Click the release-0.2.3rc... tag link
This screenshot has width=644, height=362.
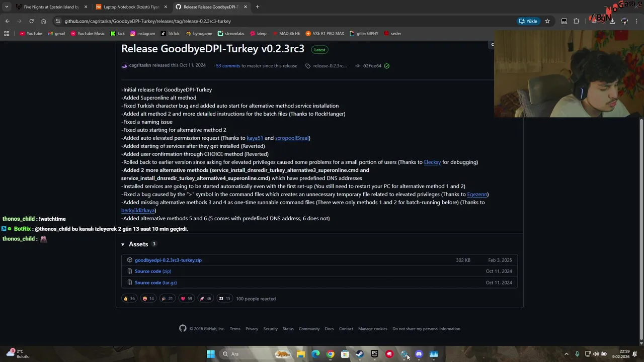(330, 66)
